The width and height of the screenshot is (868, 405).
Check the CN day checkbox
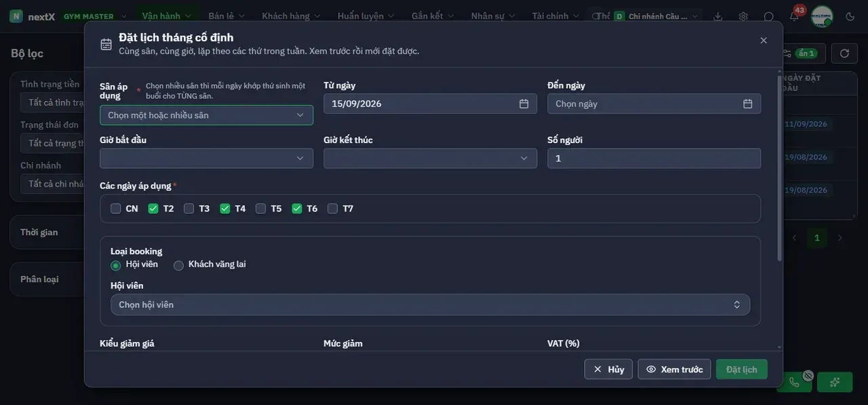click(116, 209)
